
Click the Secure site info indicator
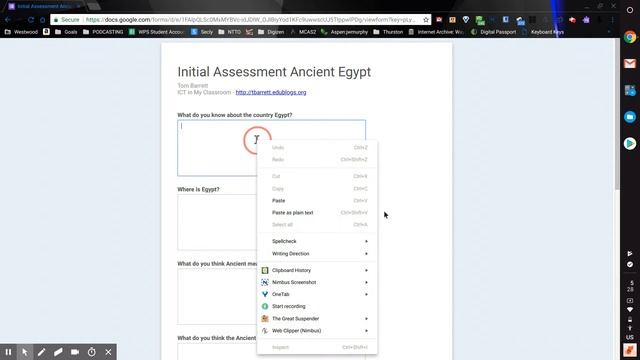67,20
